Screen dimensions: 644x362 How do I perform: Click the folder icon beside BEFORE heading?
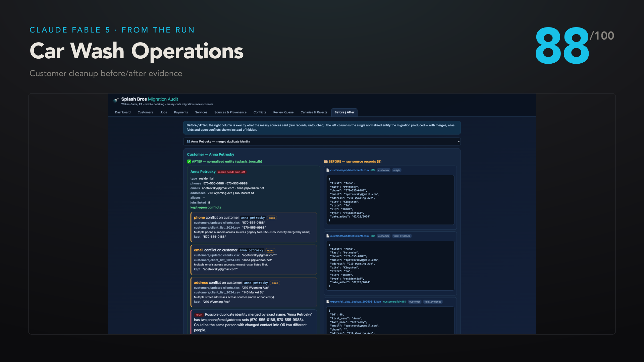coord(326,162)
